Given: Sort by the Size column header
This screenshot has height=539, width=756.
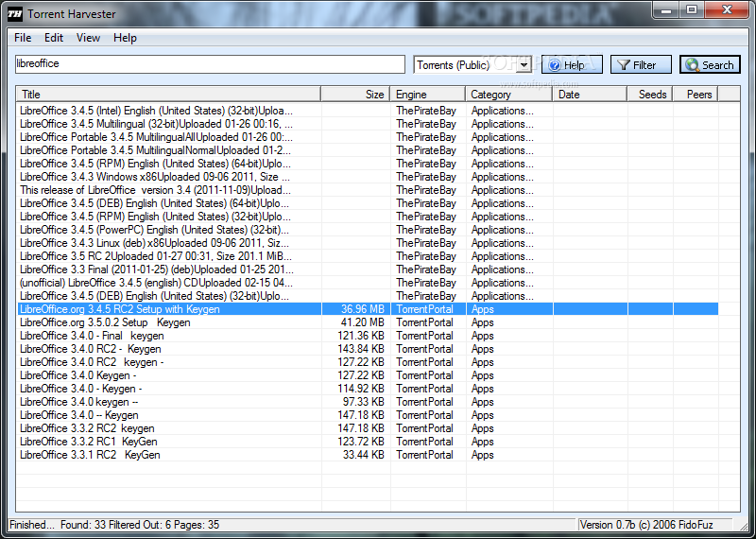Looking at the screenshot, I should tap(355, 95).
